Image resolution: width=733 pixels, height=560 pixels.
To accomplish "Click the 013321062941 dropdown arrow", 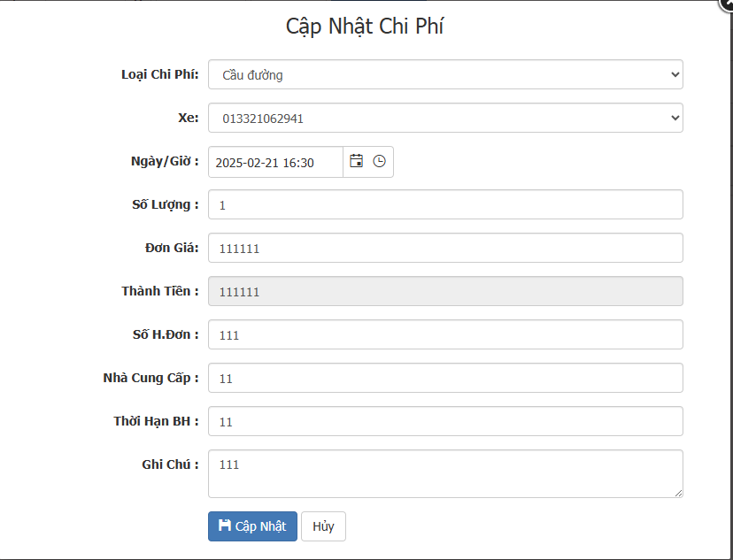I will pyautogui.click(x=675, y=118).
